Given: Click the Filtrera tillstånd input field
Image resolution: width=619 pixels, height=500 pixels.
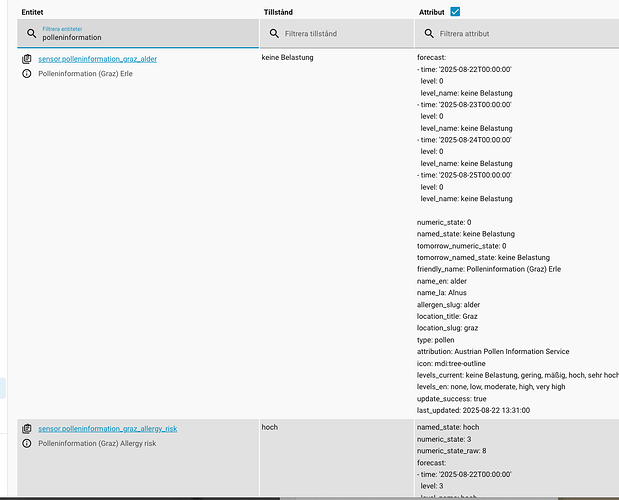Looking at the screenshot, I should 340,34.
